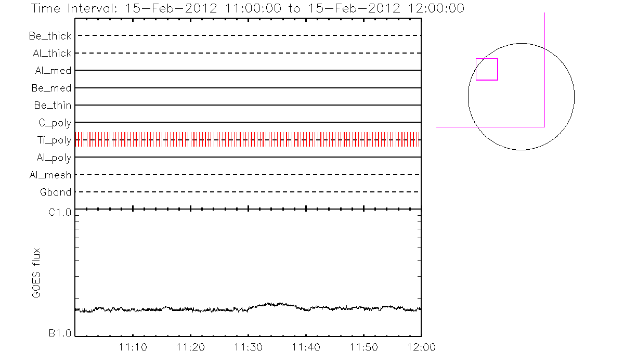Click the 11:10 time axis label
624x364 pixels.
coord(134,347)
